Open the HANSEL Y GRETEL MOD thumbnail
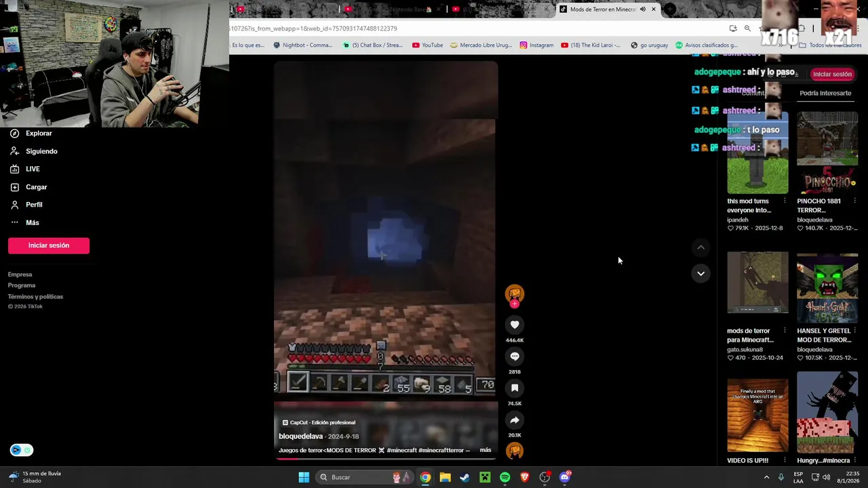 coord(827,288)
